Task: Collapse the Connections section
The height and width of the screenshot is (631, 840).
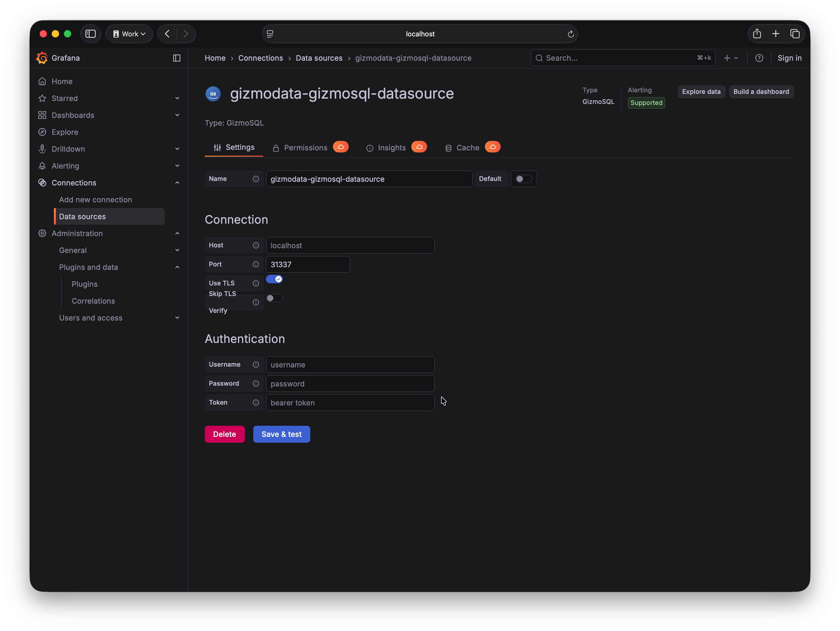Action: (177, 183)
